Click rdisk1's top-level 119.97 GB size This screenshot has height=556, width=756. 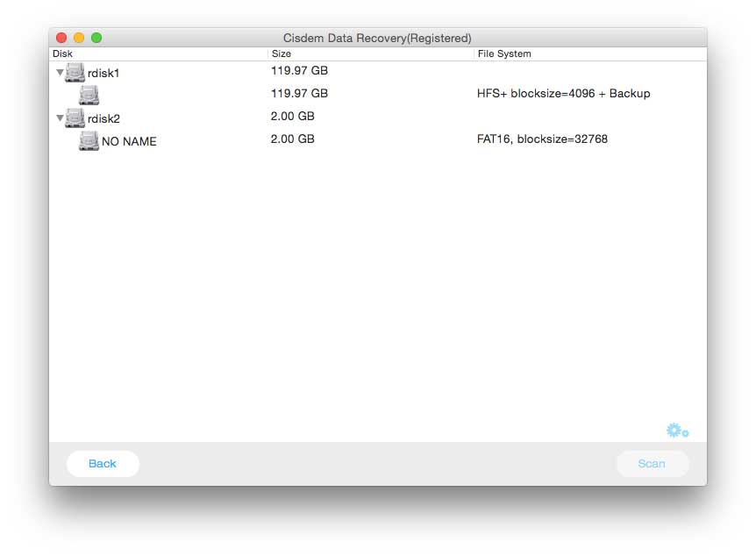click(299, 70)
